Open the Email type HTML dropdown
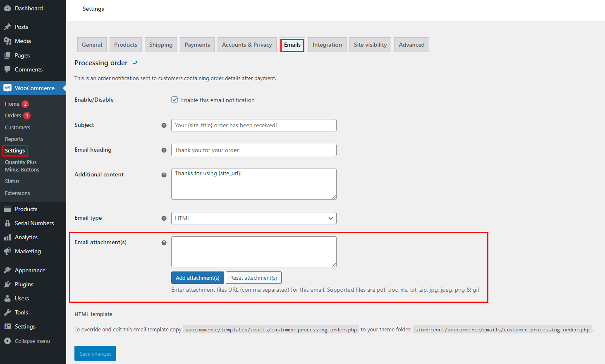 click(x=254, y=218)
